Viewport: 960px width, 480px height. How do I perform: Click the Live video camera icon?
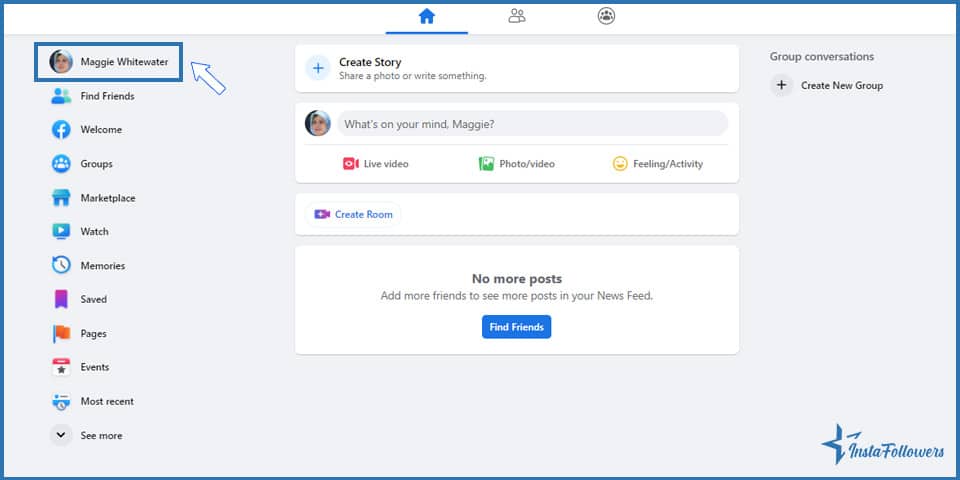pos(351,164)
